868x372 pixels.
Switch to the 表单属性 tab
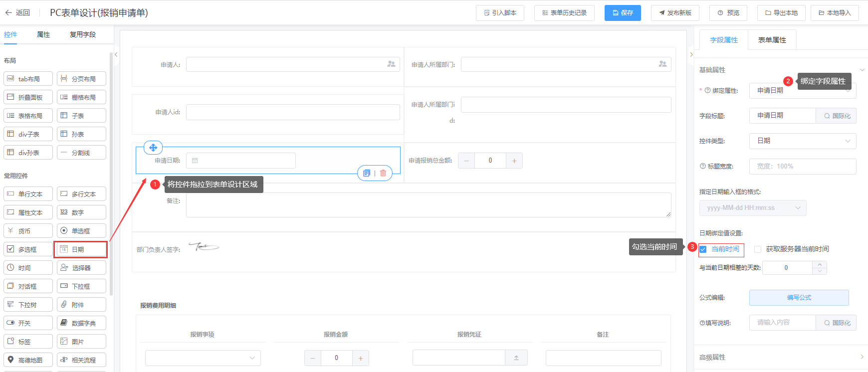(x=772, y=40)
